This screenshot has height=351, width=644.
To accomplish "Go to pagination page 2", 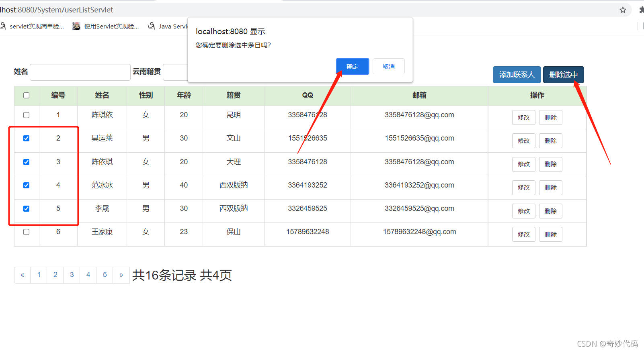I will click(55, 275).
